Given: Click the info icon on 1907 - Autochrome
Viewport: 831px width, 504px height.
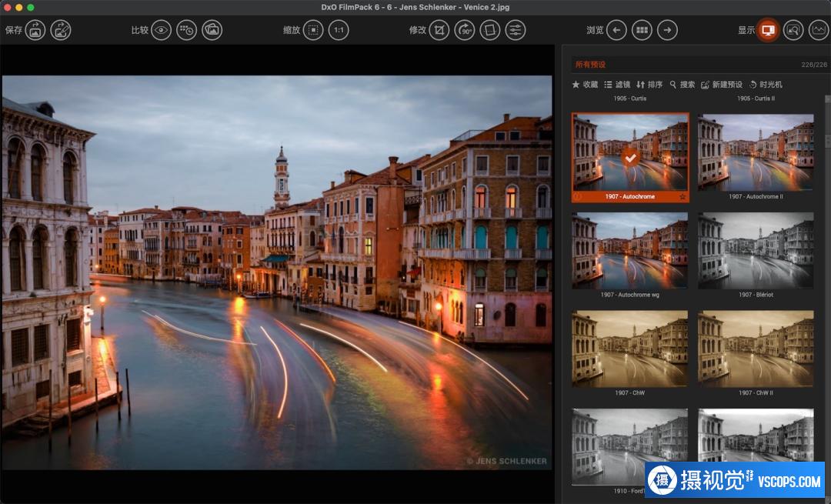Looking at the screenshot, I should [x=578, y=197].
